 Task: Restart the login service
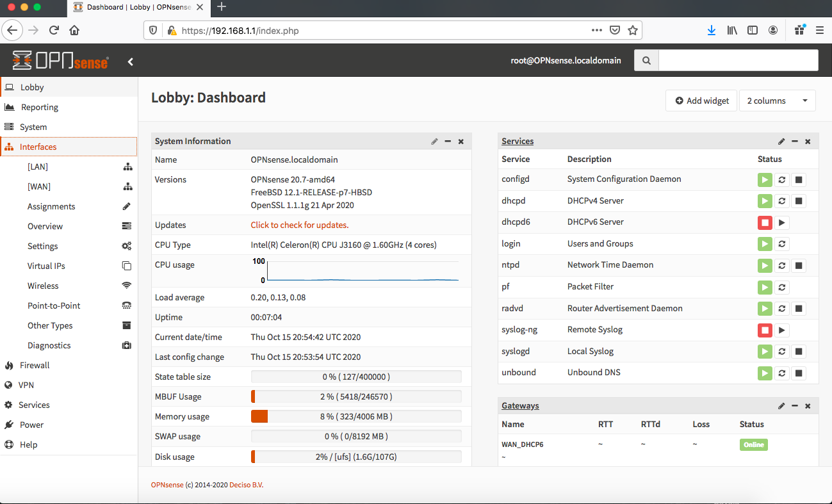point(782,244)
